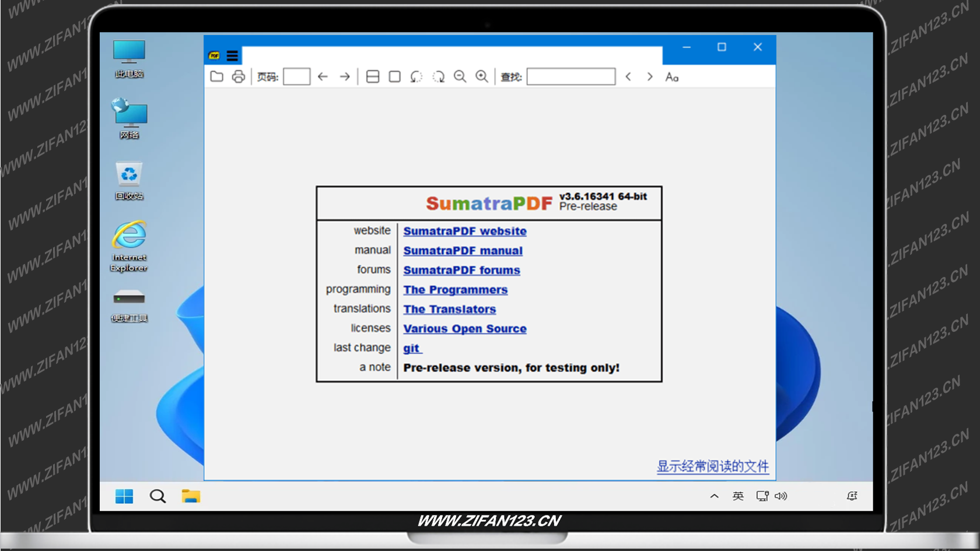Select the Recycle Bin desktop icon

pos(129,181)
